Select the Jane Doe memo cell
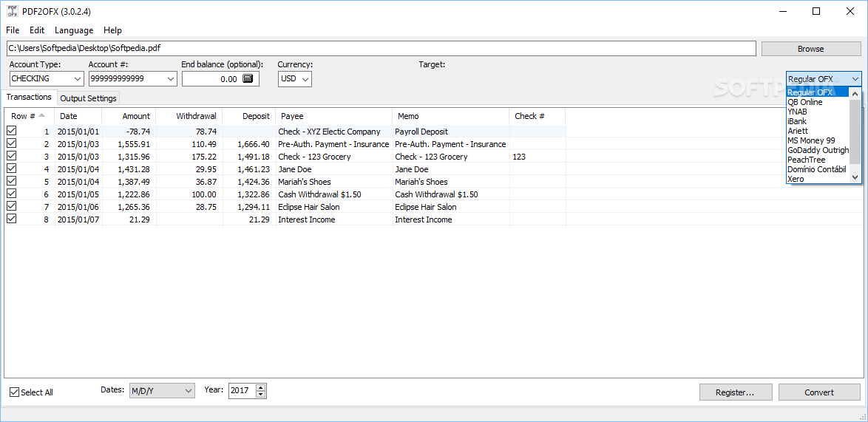Screen dimensions: 868x422 pos(450,169)
